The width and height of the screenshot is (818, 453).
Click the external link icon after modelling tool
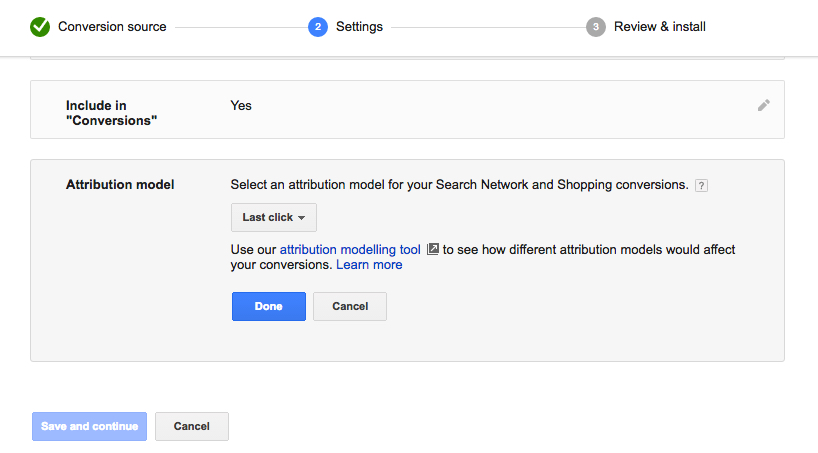pos(432,249)
